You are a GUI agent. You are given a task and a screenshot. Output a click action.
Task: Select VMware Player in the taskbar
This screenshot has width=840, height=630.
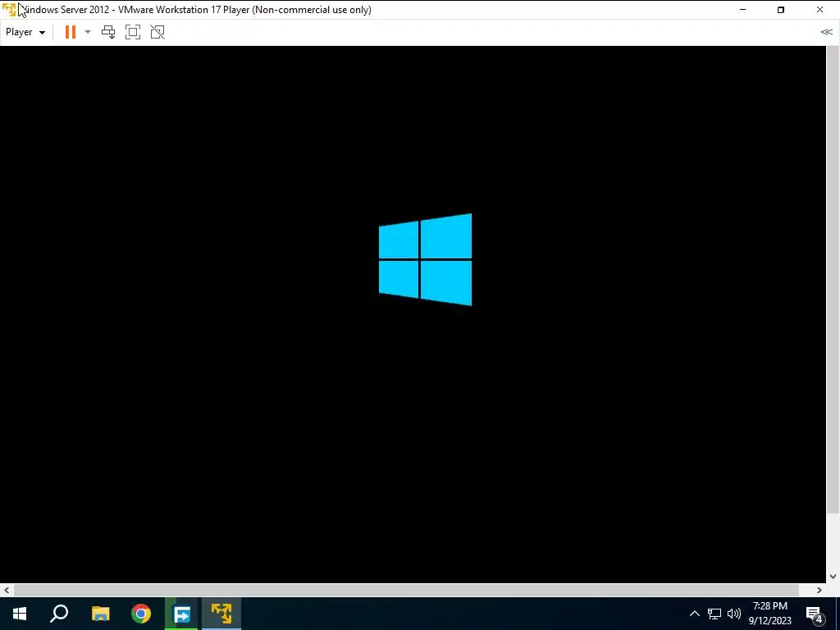(221, 614)
